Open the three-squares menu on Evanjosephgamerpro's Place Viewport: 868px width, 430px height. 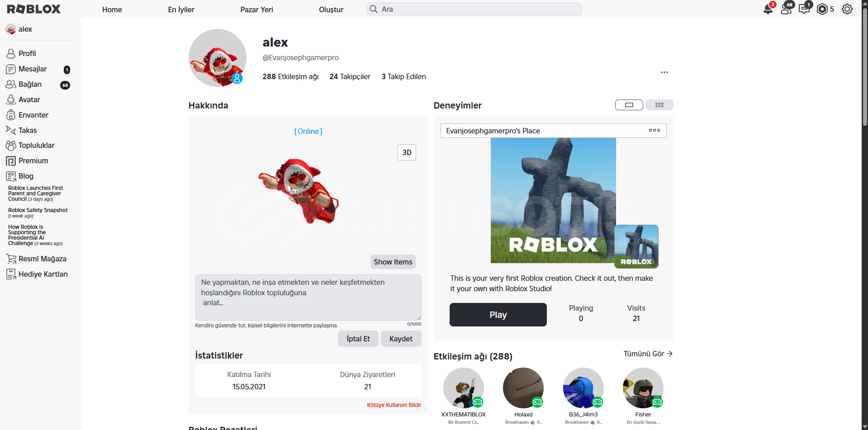pos(655,130)
